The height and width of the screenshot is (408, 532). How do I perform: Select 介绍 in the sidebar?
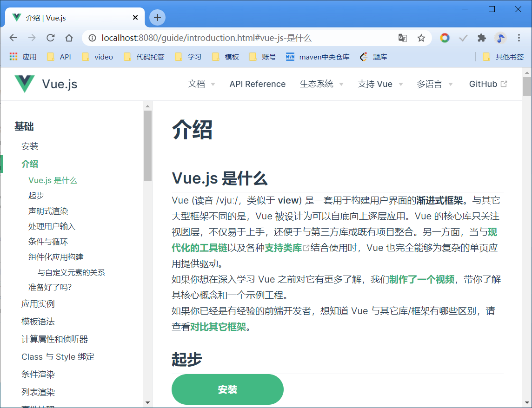point(29,164)
